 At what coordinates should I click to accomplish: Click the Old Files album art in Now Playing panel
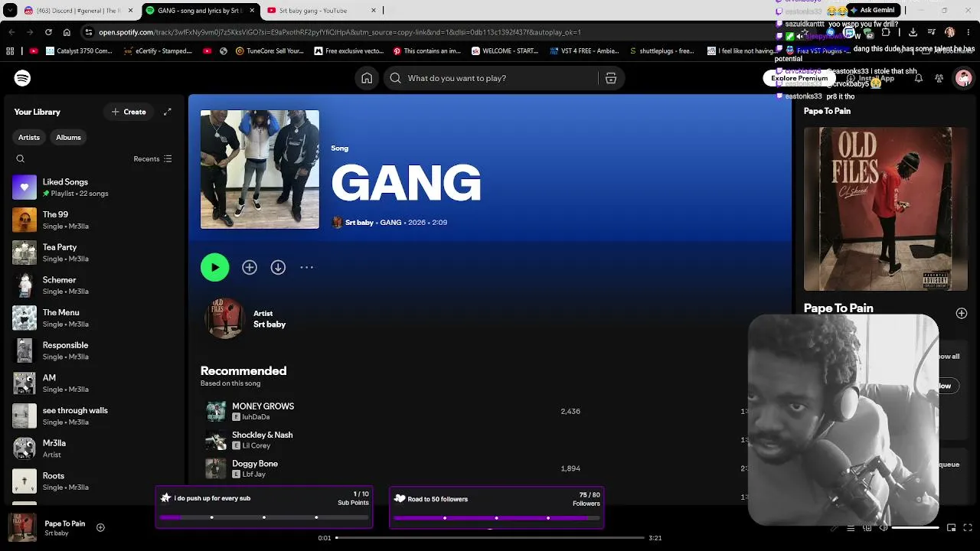(886, 209)
